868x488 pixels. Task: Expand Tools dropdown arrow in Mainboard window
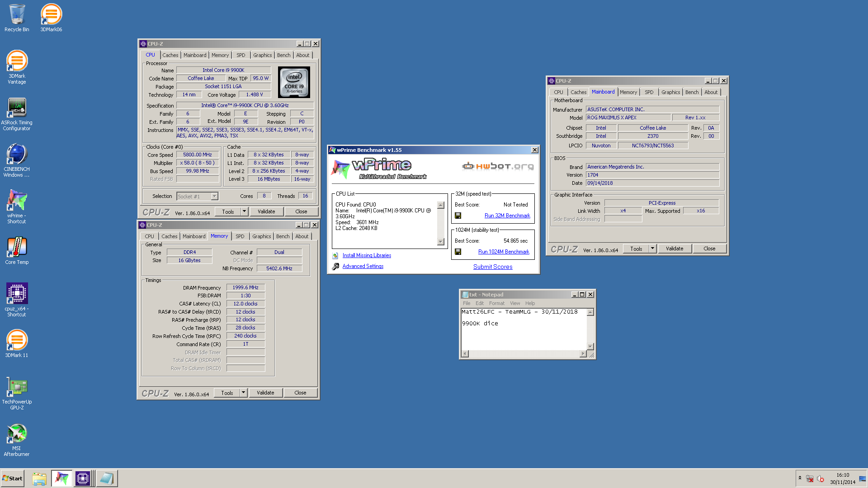(x=652, y=249)
